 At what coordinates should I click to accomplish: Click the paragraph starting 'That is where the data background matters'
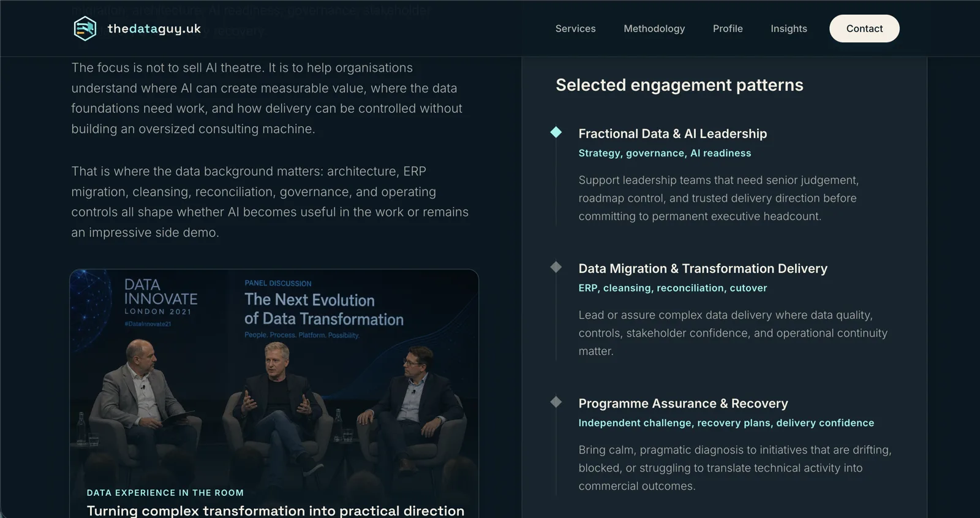269,202
